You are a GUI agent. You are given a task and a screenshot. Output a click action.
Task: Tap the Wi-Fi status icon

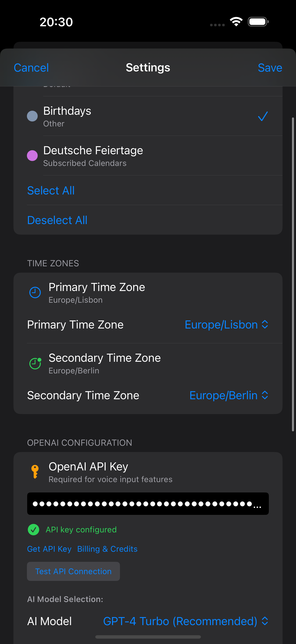click(236, 22)
